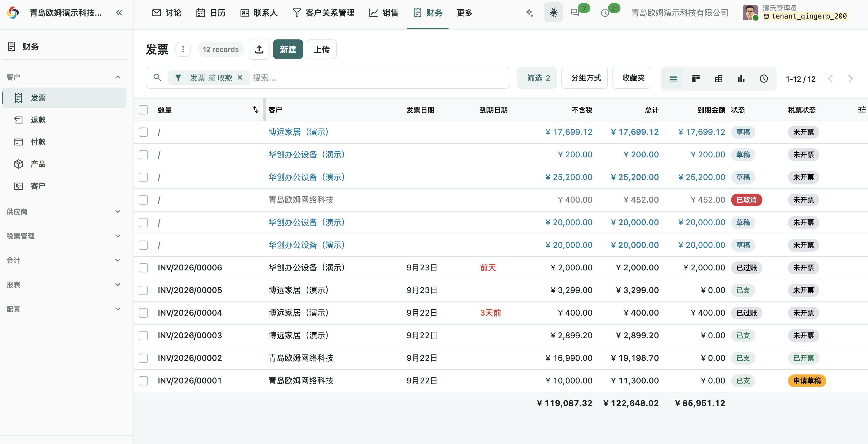The image size is (868, 444).
Task: Open the 退款 sidebar item
Action: 64,120
